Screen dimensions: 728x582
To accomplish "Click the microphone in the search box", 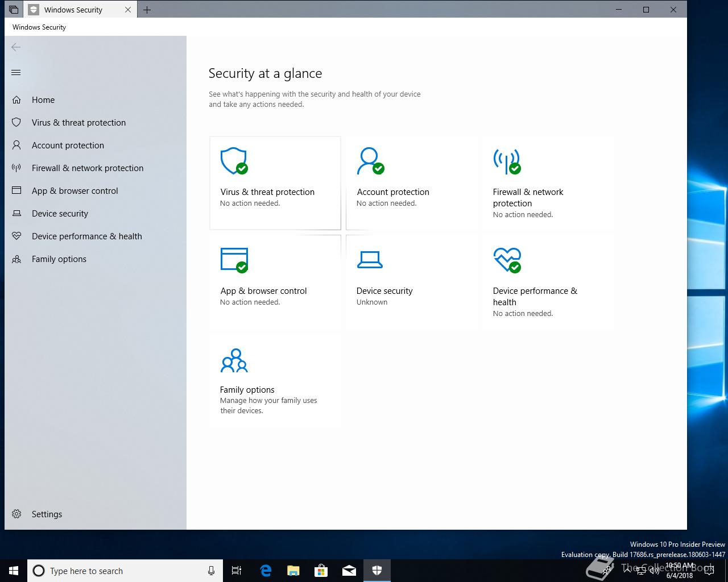I will [x=211, y=571].
